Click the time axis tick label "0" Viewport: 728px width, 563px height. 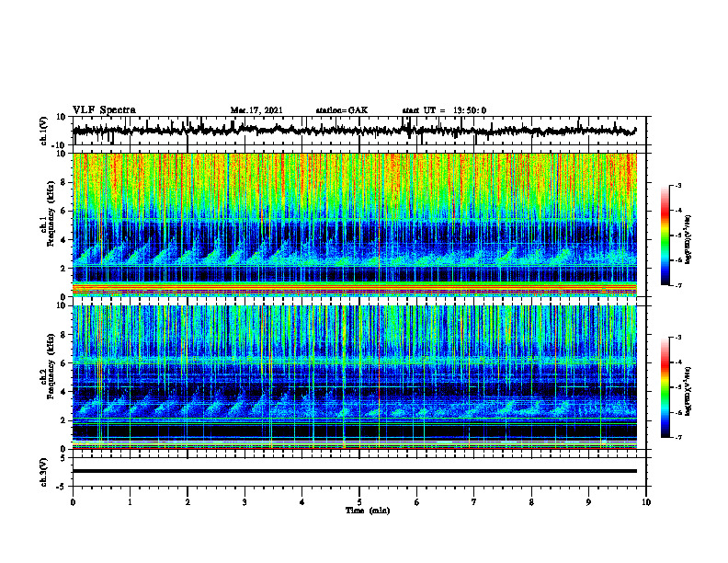point(73,502)
